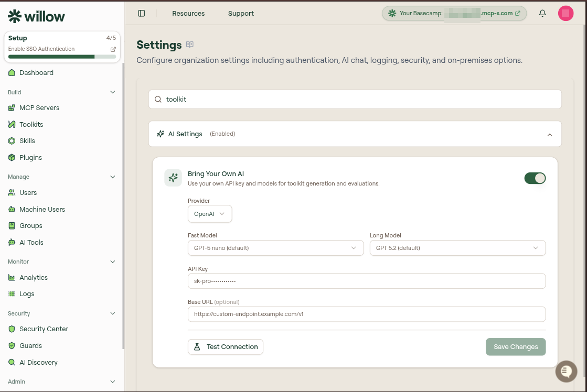Open the notifications bell
Screen dimensions: 587x392
(x=542, y=14)
